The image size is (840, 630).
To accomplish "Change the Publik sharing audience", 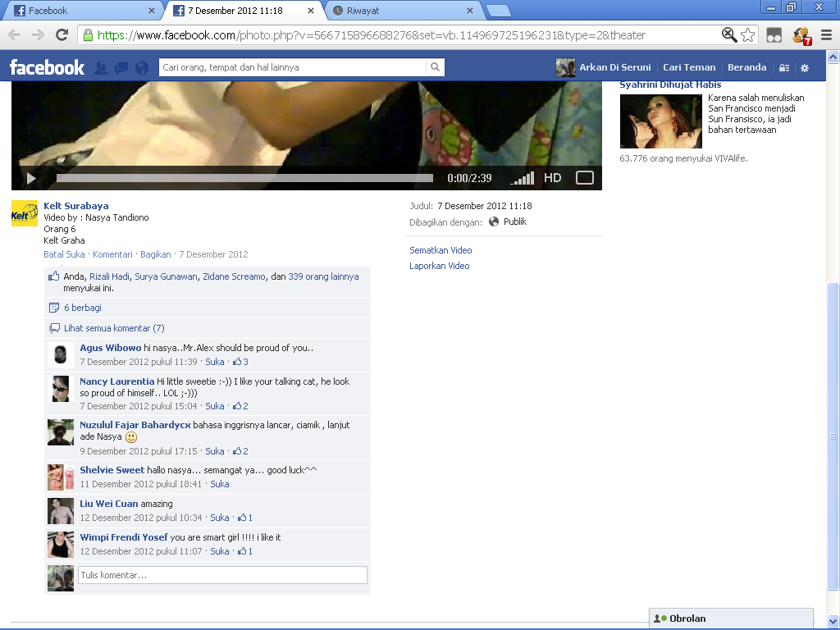I will (508, 221).
